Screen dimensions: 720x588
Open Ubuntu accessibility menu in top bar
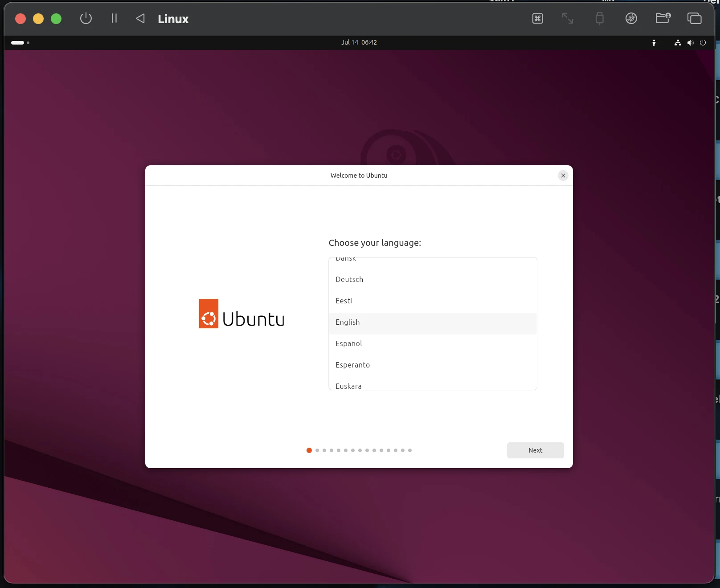pyautogui.click(x=654, y=43)
